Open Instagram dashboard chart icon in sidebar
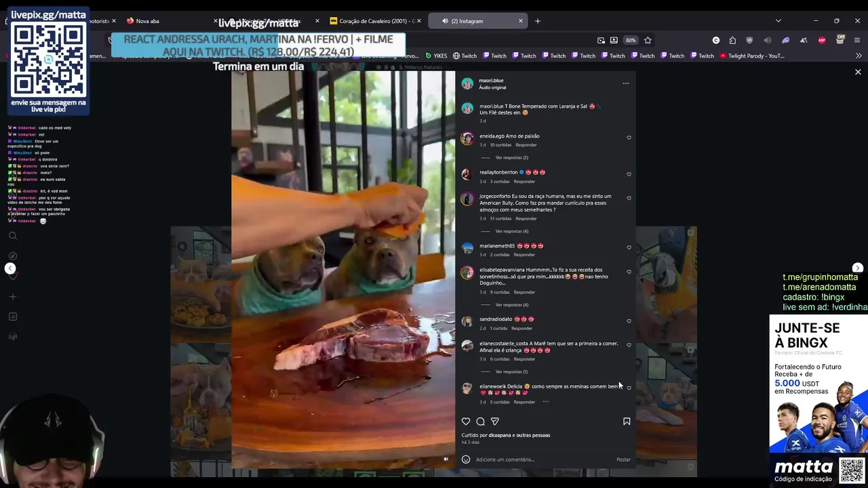Image resolution: width=868 pixels, height=488 pixels. [12, 317]
